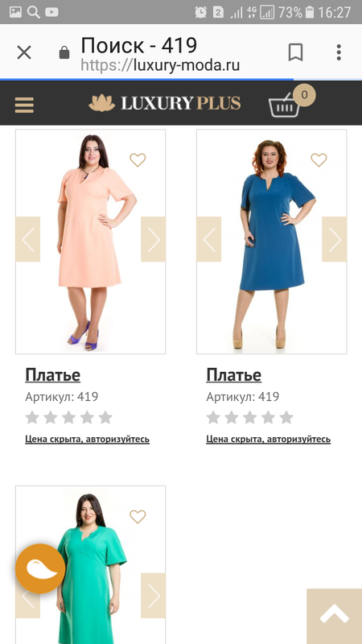The image size is (362, 644).
Task: Show previous photo of peach dress
Action: (x=28, y=239)
